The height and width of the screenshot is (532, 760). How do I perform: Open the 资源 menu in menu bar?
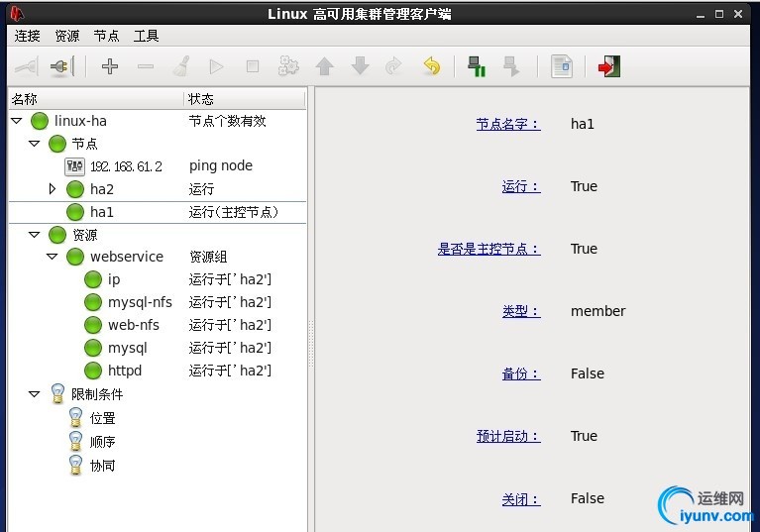[x=67, y=36]
